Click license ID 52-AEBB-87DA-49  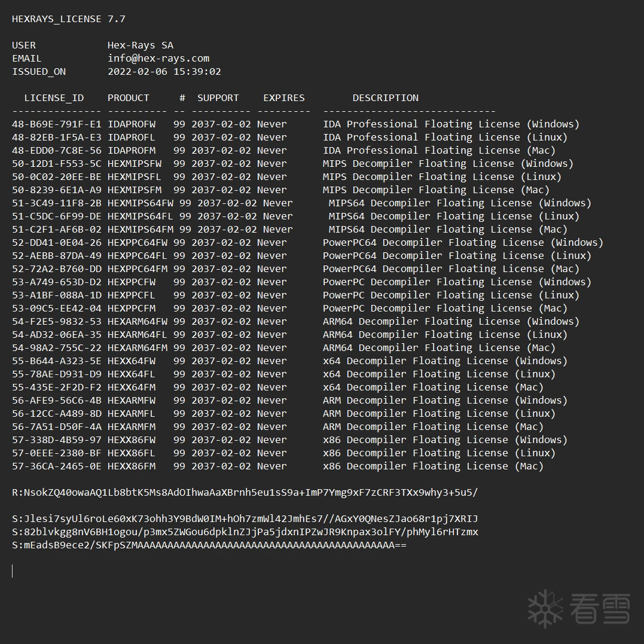57,255
